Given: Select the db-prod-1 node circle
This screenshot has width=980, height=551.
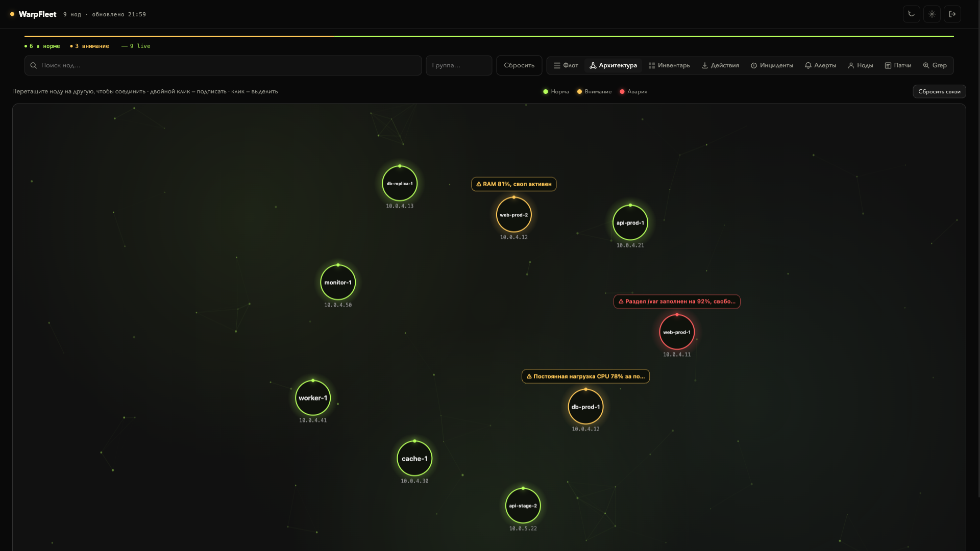Looking at the screenshot, I should point(585,407).
